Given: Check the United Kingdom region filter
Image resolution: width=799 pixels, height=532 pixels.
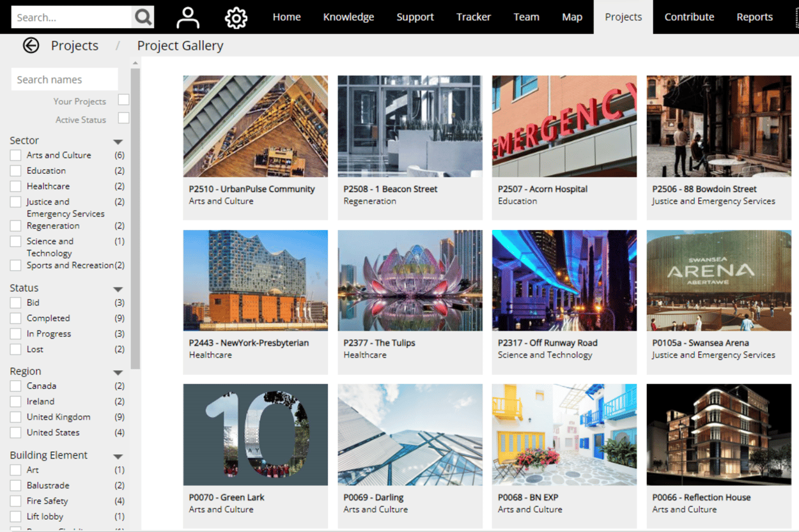Looking at the screenshot, I should 16,417.
